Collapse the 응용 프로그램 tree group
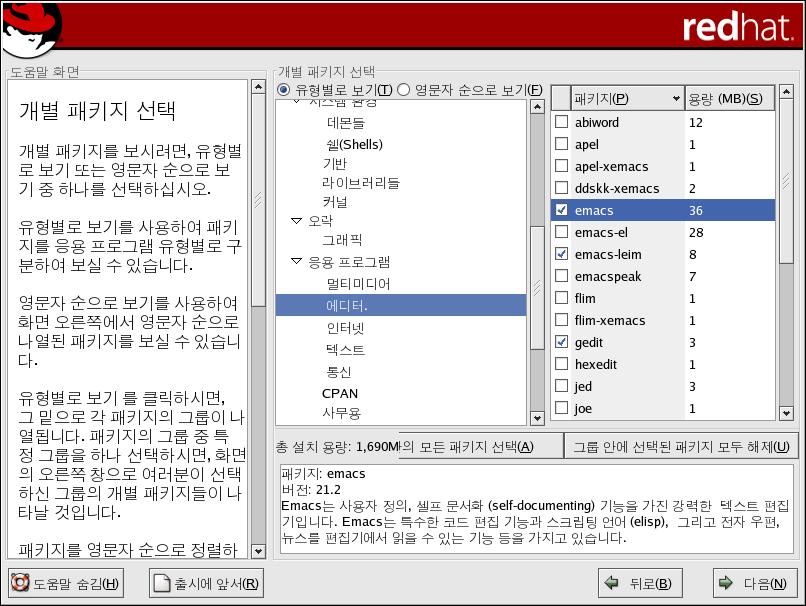The image size is (806, 606). (x=296, y=262)
